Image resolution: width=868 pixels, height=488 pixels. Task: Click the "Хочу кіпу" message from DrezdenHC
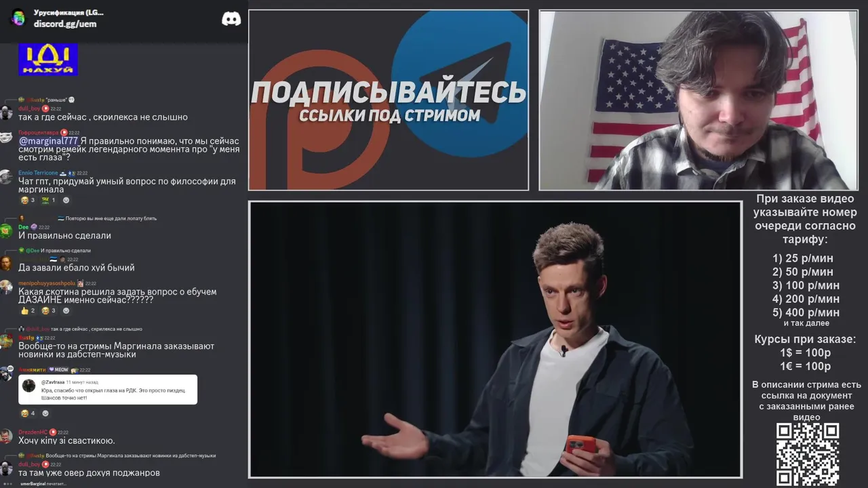66,441
